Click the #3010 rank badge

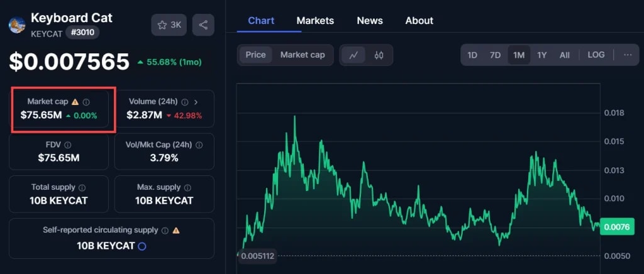click(82, 33)
